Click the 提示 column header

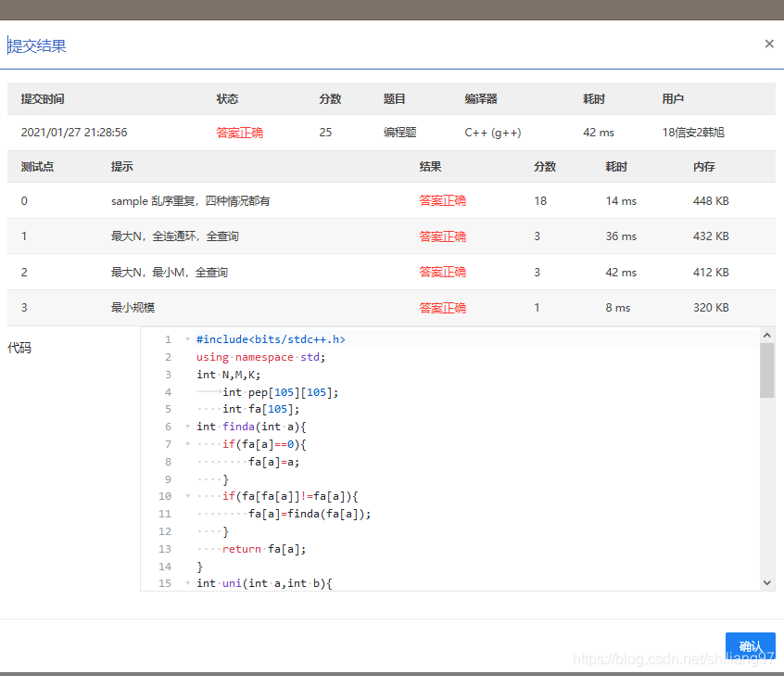point(121,167)
